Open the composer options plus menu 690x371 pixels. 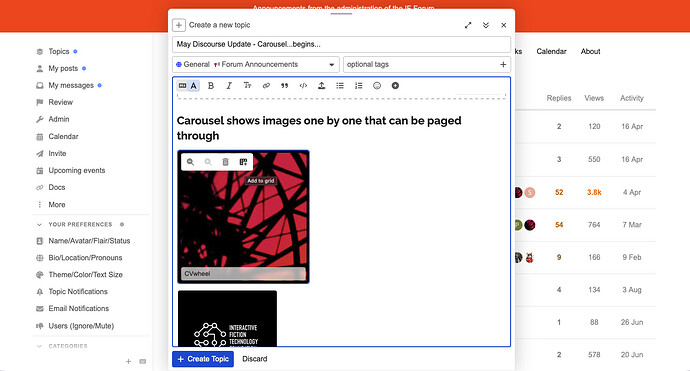395,86
